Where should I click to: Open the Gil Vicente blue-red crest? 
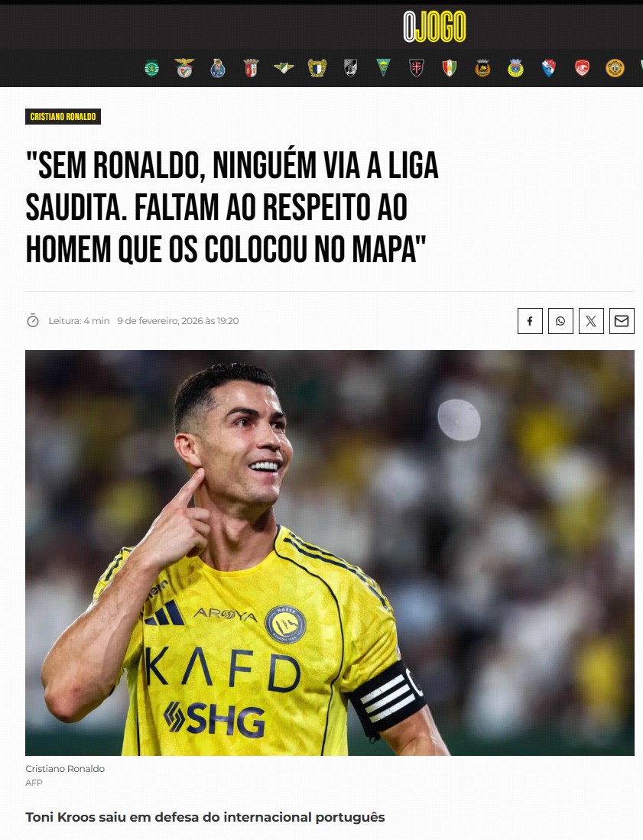click(x=549, y=68)
